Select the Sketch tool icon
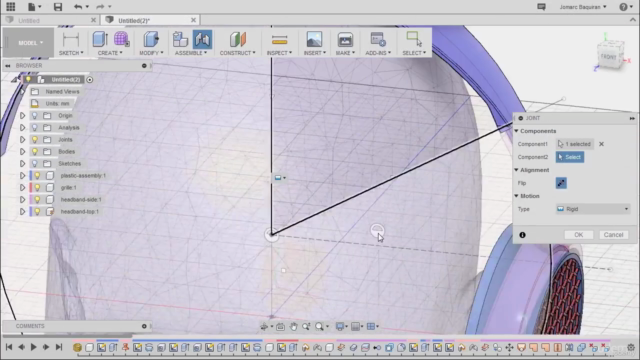The height and width of the screenshot is (360, 640). pyautogui.click(x=71, y=40)
